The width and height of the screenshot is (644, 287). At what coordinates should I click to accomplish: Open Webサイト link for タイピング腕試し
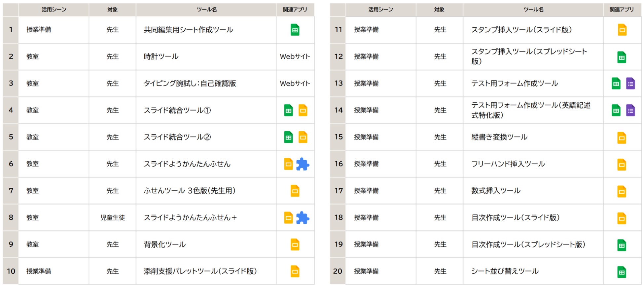(x=295, y=84)
